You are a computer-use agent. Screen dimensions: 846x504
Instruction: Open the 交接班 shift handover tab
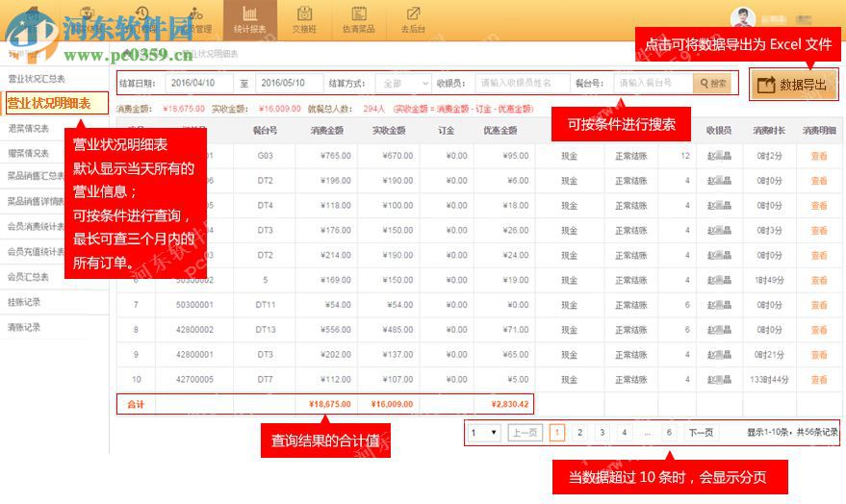(x=304, y=20)
